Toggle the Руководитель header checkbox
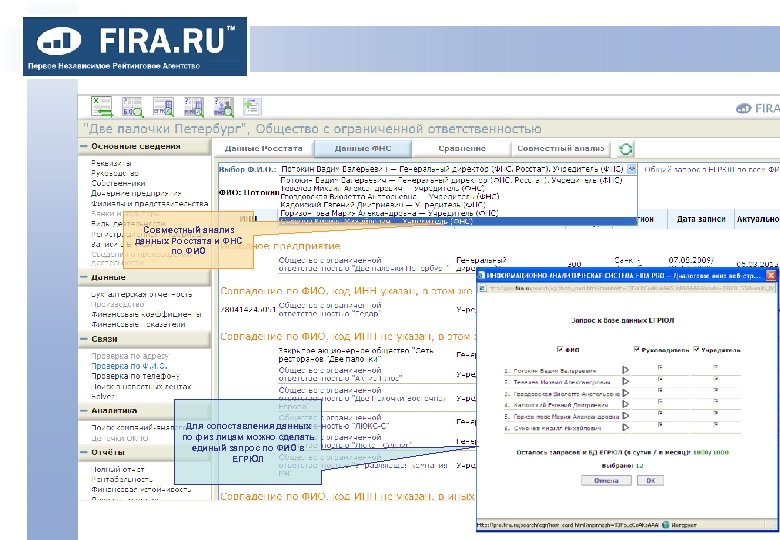Screen dimensions: 780x540 637,350
